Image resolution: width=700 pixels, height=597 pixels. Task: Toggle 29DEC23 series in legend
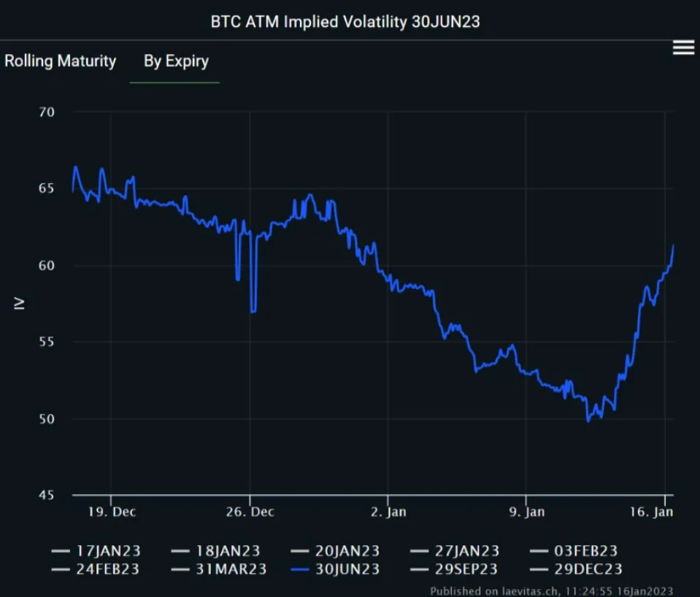(x=576, y=569)
